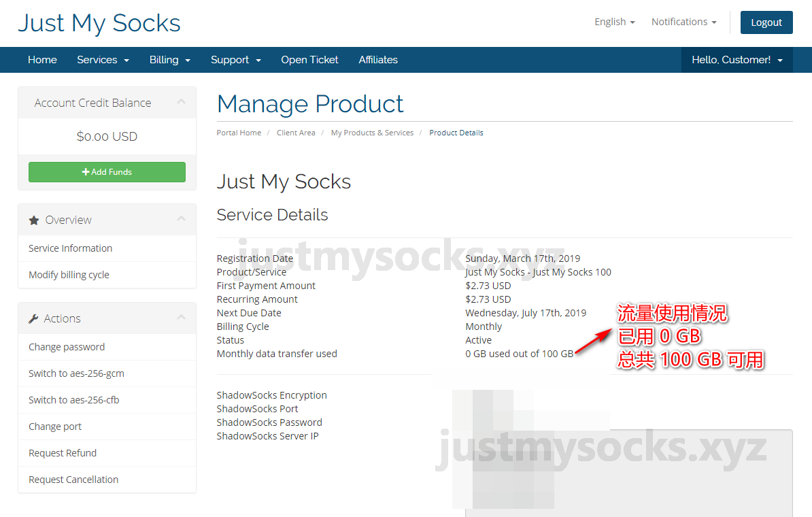Image resolution: width=812 pixels, height=517 pixels.
Task: Open the English language dropdown
Action: [x=615, y=22]
